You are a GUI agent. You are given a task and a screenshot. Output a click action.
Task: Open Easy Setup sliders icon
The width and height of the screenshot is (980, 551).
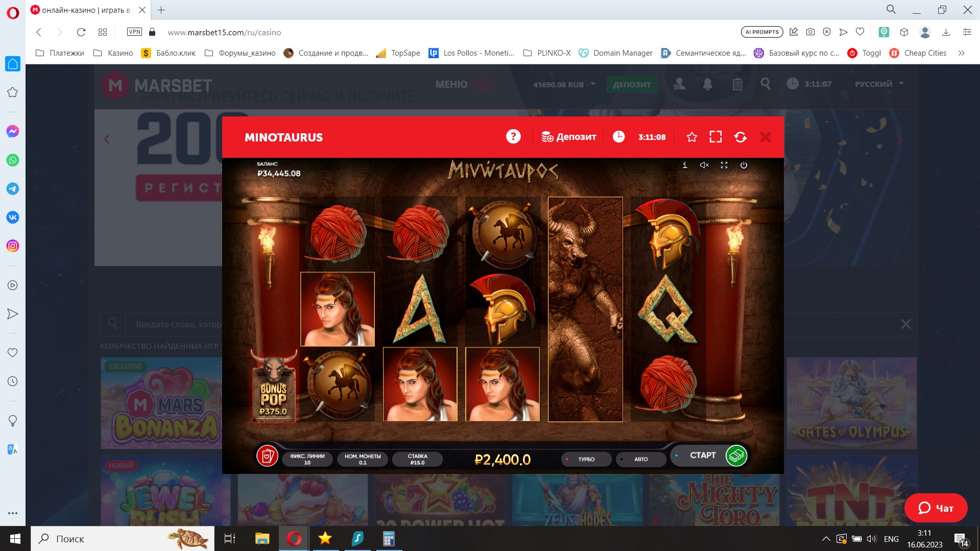(967, 32)
